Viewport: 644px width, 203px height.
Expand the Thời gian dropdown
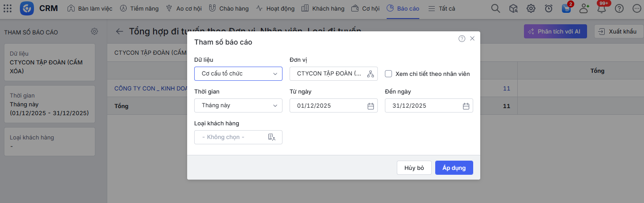238,105
